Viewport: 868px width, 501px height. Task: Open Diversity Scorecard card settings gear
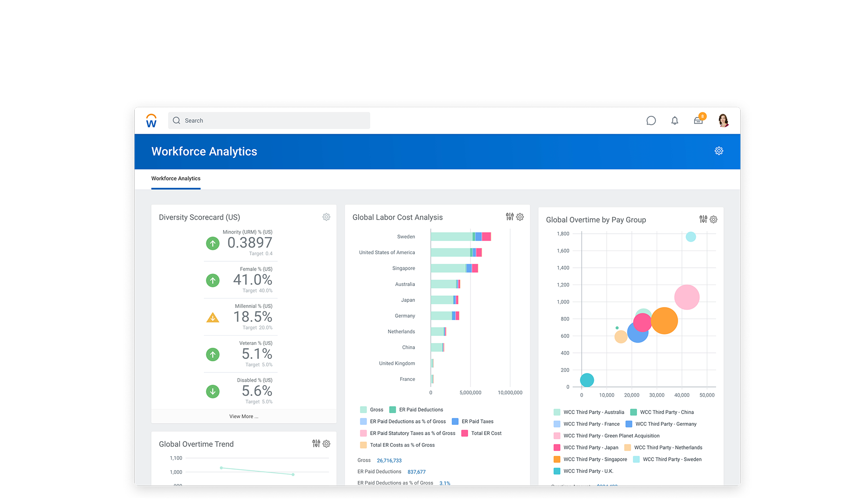(x=326, y=217)
